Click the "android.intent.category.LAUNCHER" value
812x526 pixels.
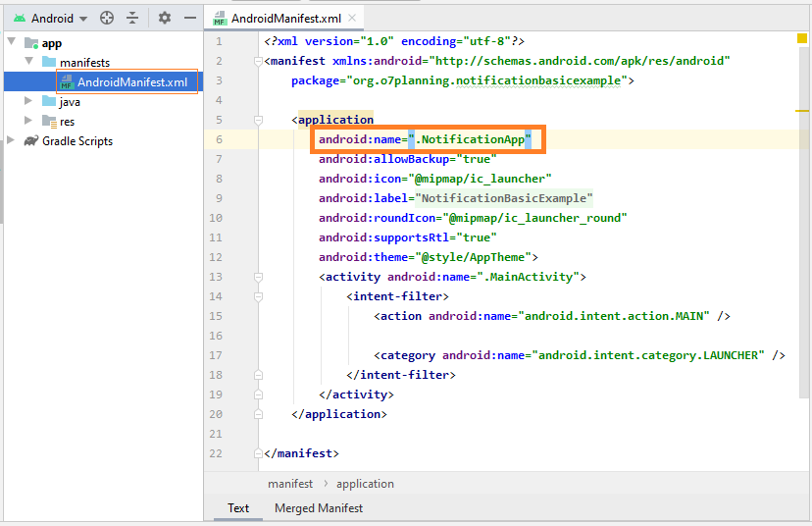click(x=648, y=355)
